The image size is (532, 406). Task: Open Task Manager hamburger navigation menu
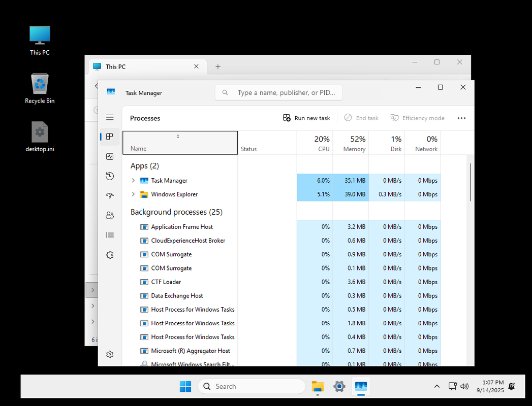[x=110, y=117]
